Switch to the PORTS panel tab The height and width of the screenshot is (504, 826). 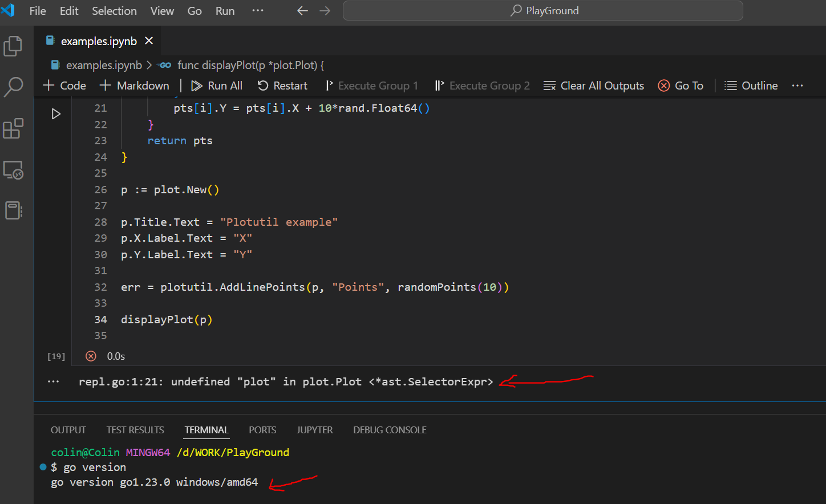click(x=262, y=430)
